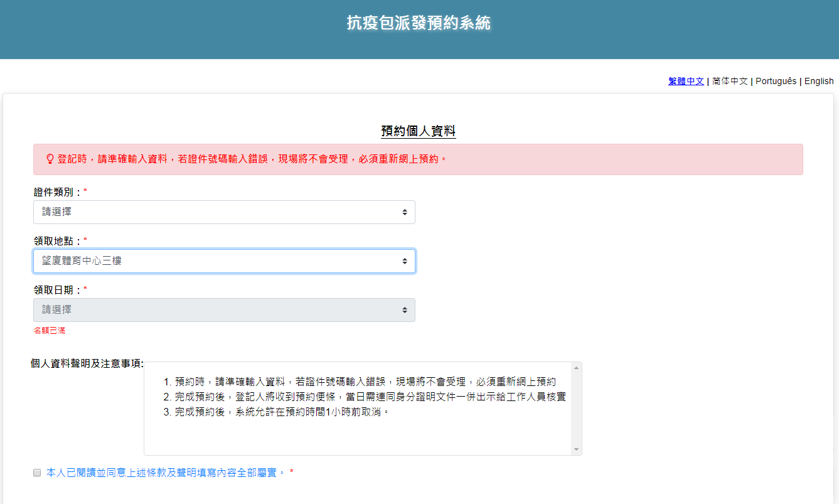This screenshot has width=839, height=504.
Task: Switch language to 简体中文
Action: (730, 81)
